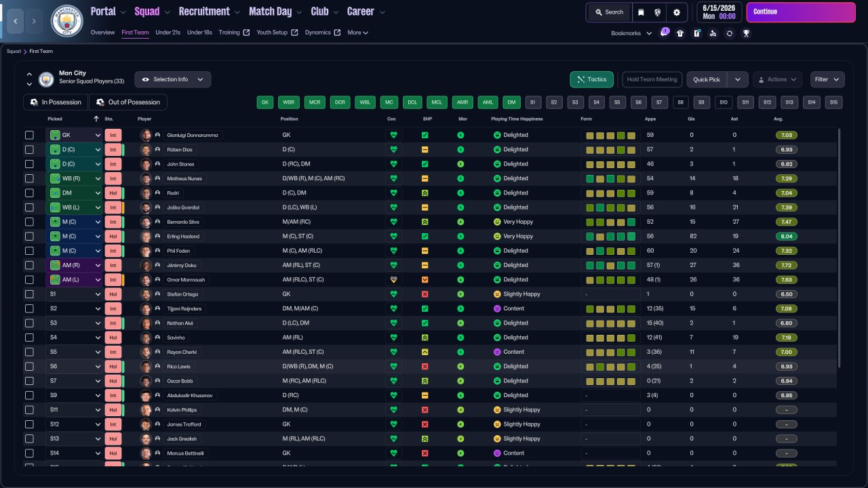Image resolution: width=868 pixels, height=488 pixels.
Task: Click Savinho's player portrait
Action: click(145, 338)
